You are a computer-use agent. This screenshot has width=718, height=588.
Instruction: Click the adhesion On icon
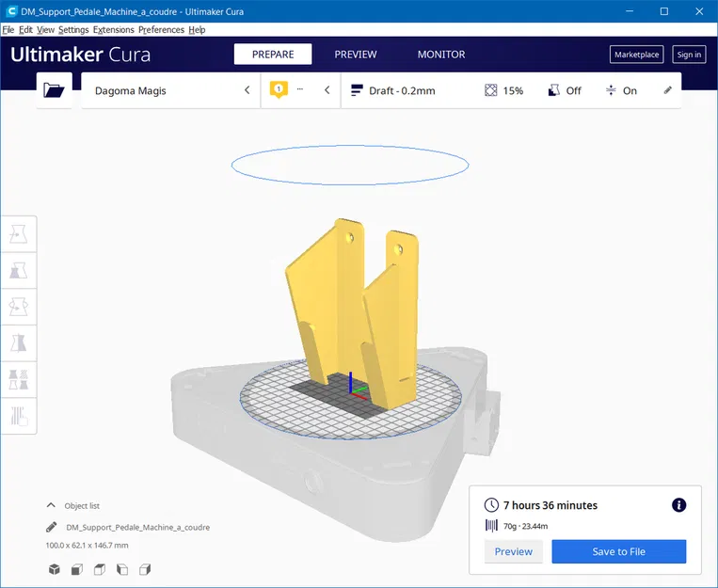pos(611,90)
